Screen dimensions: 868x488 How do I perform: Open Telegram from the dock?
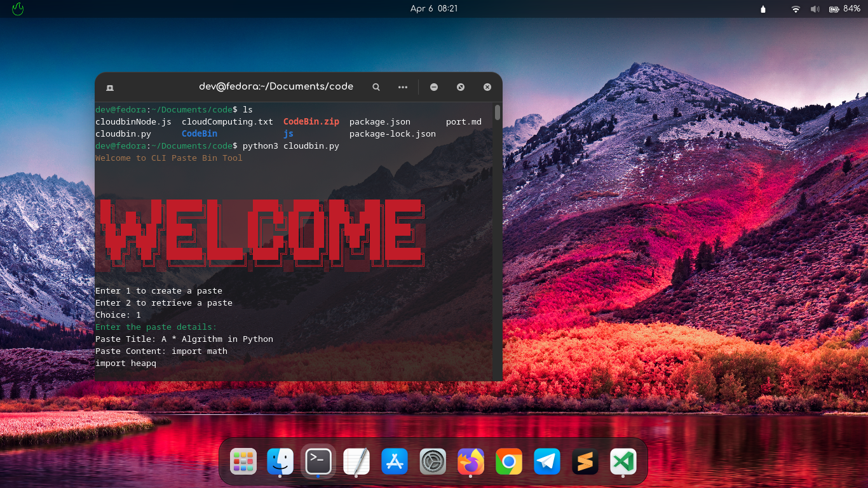click(x=547, y=461)
